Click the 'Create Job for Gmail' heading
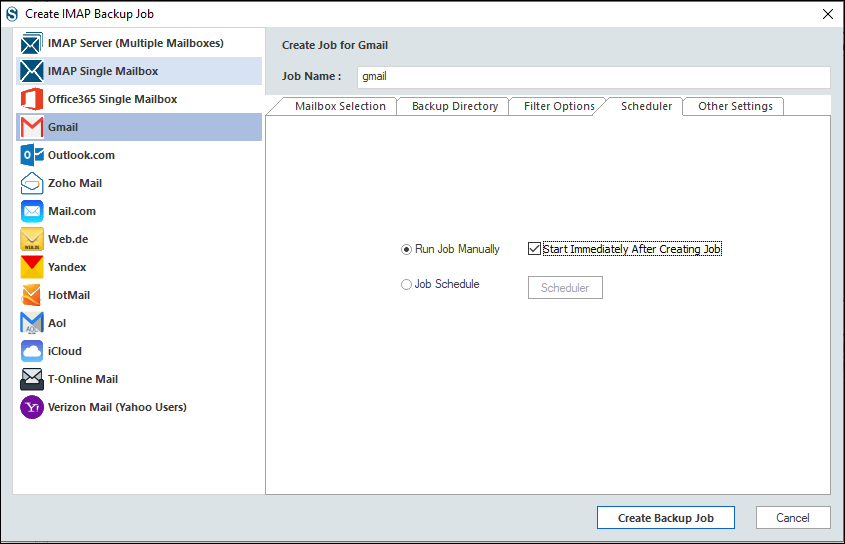 pos(335,45)
